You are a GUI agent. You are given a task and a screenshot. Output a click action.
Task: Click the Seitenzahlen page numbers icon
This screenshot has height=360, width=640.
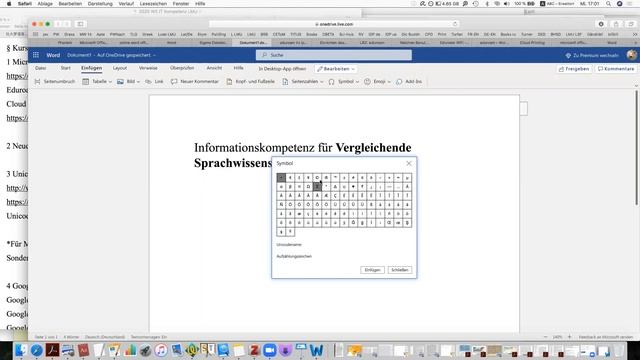285,82
